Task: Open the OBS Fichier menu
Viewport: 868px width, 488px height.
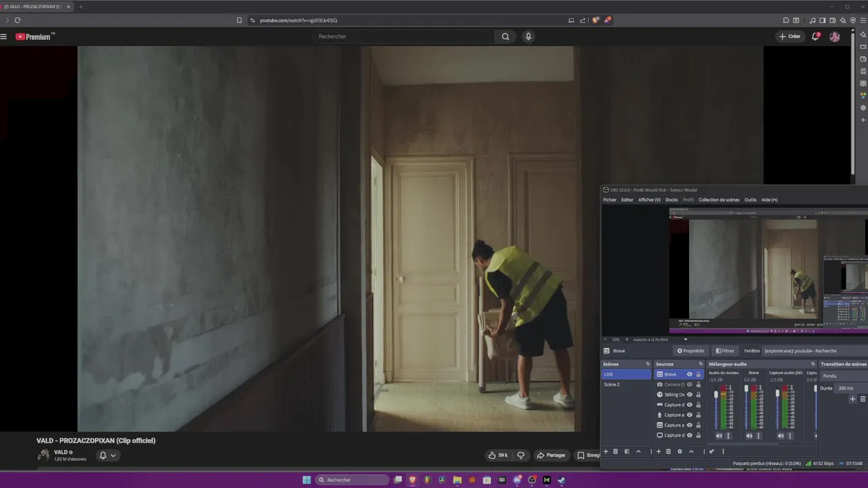Action: [x=610, y=200]
